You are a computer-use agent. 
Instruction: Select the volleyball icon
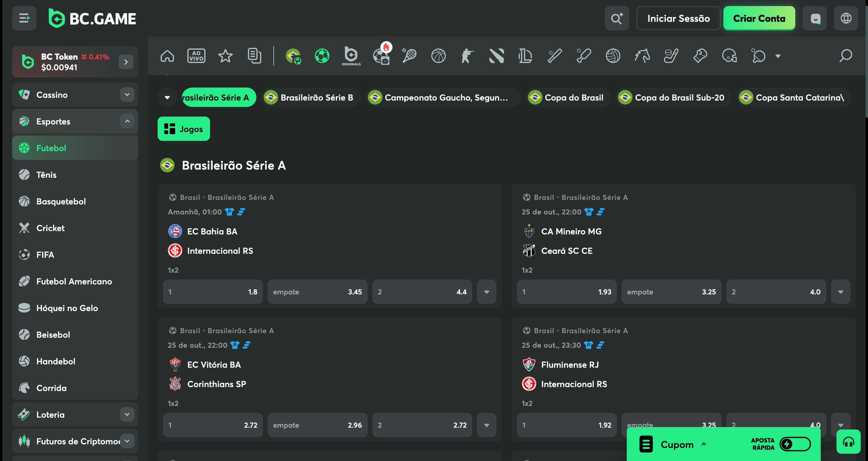(x=613, y=56)
